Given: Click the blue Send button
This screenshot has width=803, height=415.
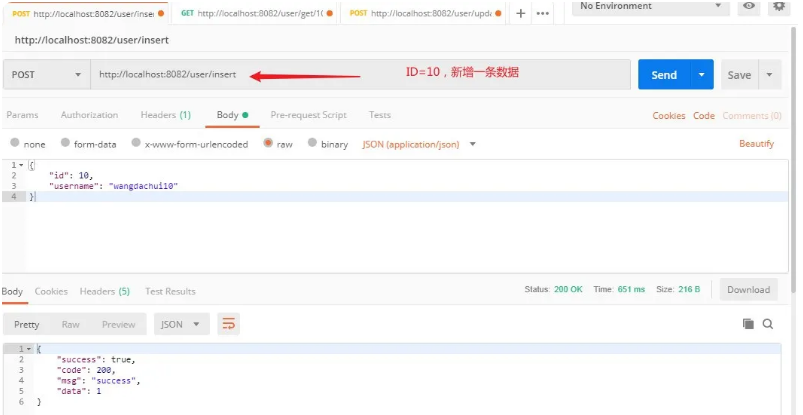Looking at the screenshot, I should click(x=664, y=75).
